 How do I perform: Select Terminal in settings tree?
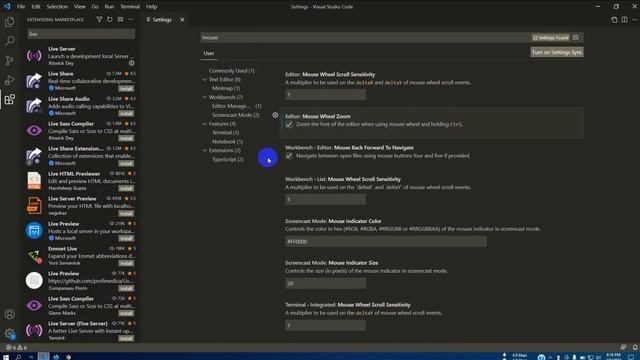[225, 133]
